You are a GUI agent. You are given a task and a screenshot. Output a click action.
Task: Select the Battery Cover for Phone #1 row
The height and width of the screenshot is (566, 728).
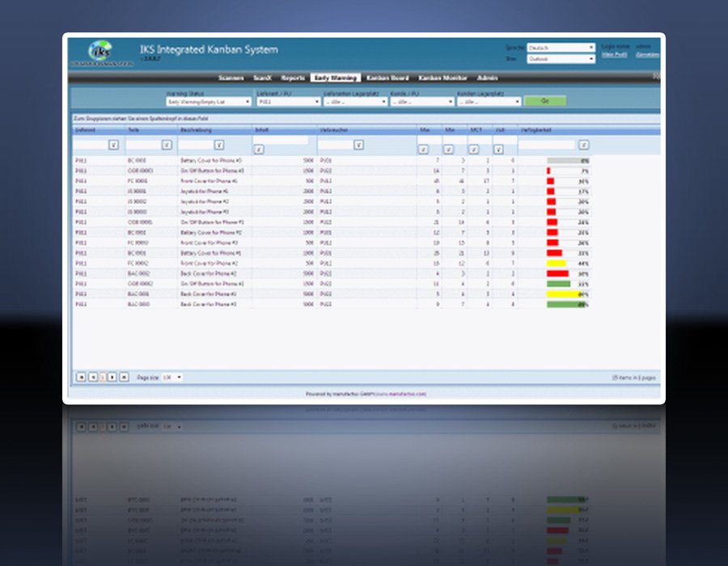[x=332, y=253]
